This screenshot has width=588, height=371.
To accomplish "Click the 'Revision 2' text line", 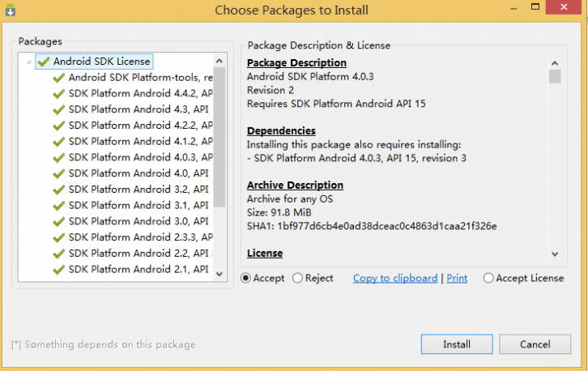I will click(270, 91).
